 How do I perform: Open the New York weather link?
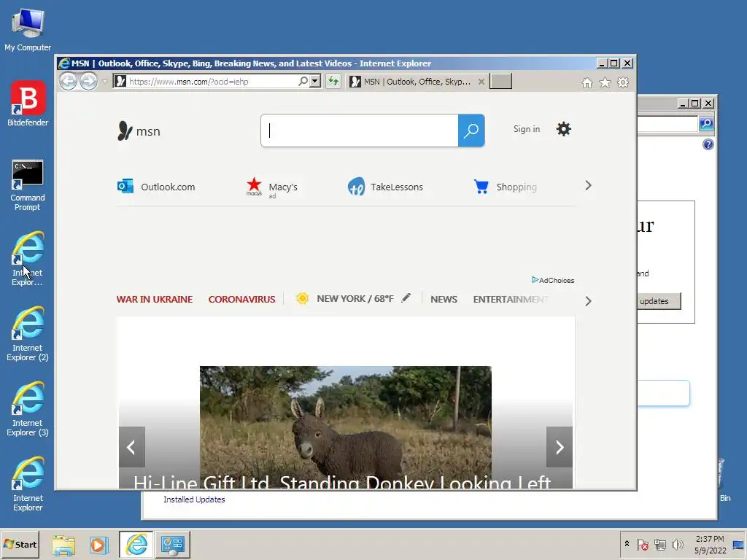tap(355, 298)
